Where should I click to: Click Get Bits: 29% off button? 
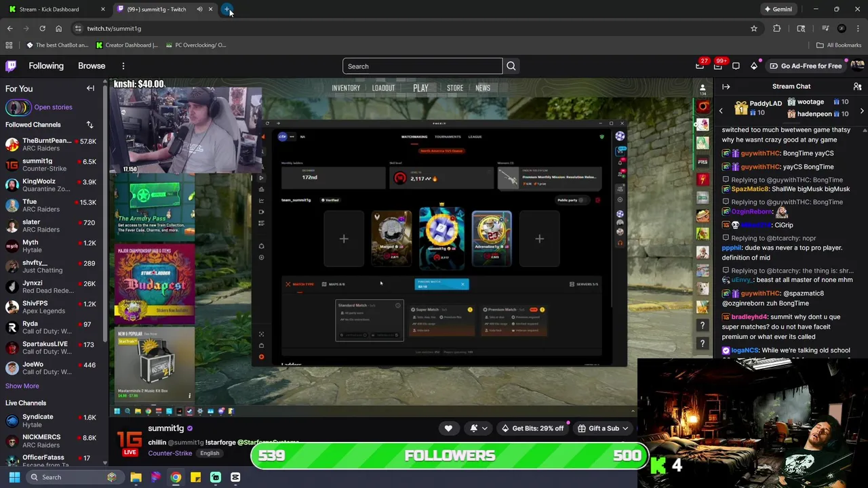coord(532,428)
